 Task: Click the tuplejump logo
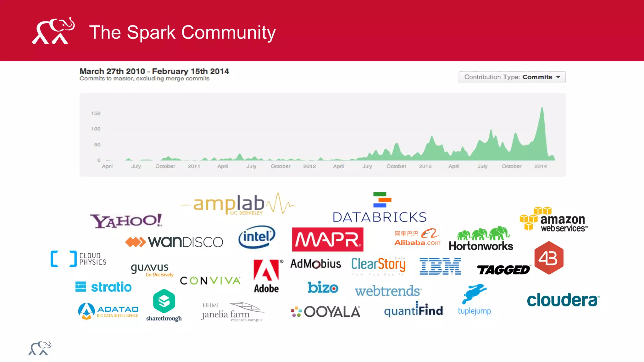(x=475, y=299)
